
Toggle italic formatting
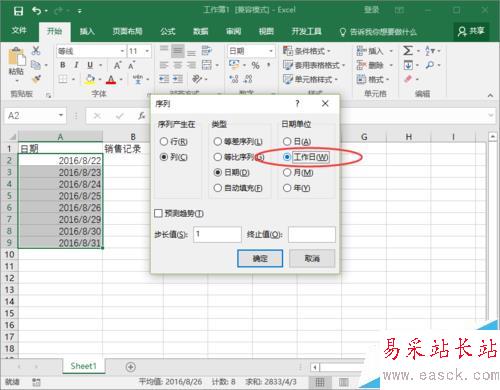tap(76, 65)
